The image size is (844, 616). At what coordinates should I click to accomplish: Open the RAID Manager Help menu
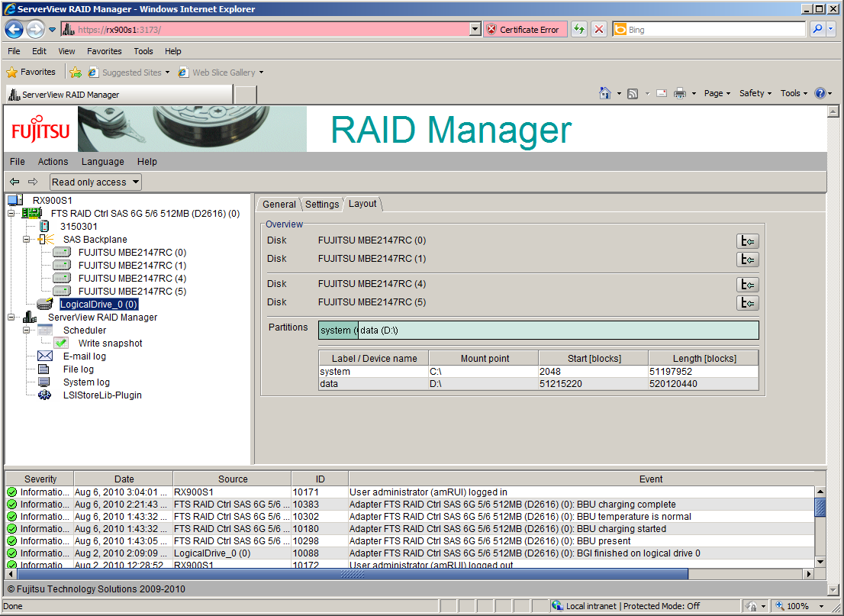(147, 162)
